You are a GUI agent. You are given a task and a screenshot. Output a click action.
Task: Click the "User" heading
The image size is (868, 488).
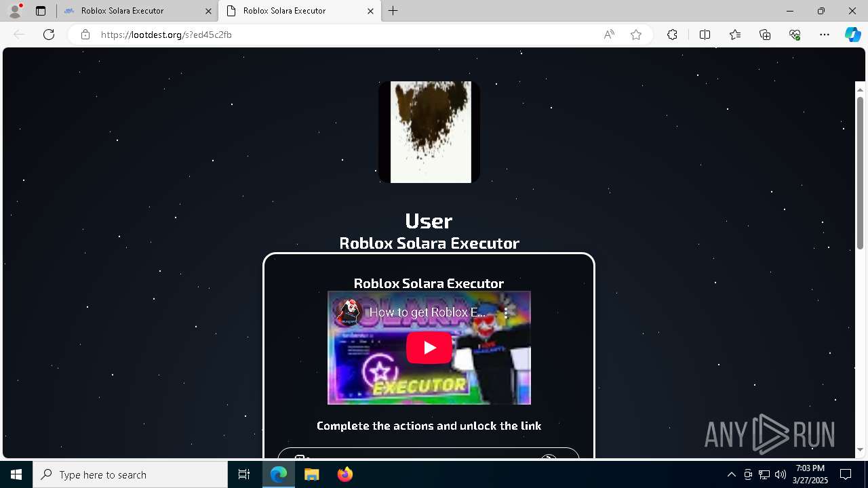pos(429,220)
